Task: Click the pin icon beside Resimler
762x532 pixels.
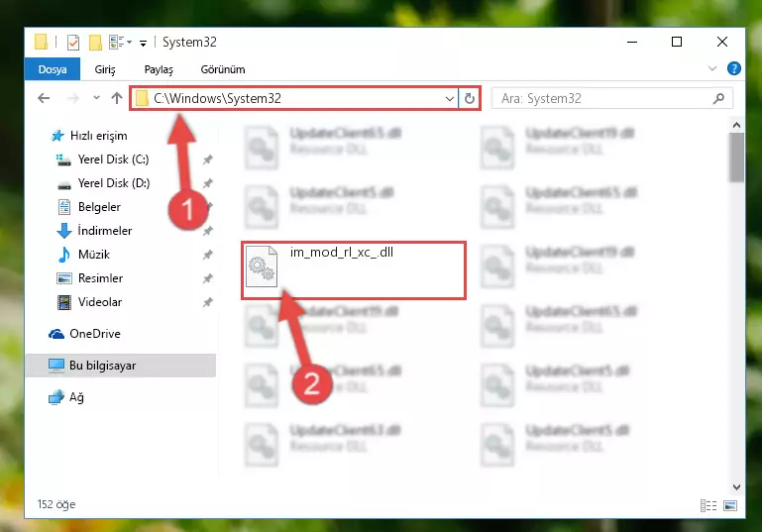Action: pos(207,278)
